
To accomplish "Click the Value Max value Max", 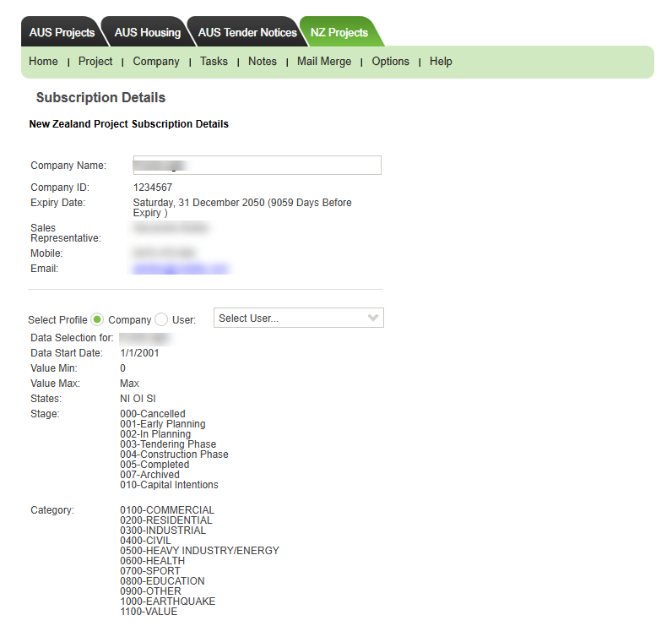I will [129, 384].
